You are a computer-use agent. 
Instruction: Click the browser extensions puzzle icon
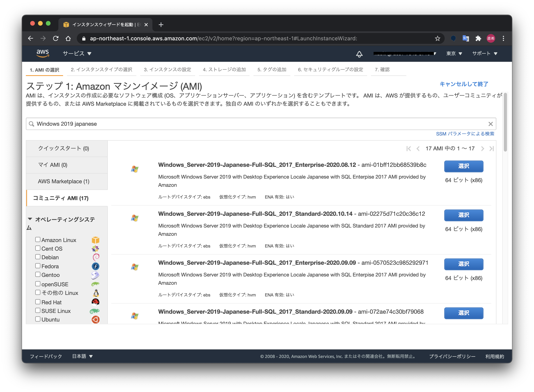pos(478,38)
